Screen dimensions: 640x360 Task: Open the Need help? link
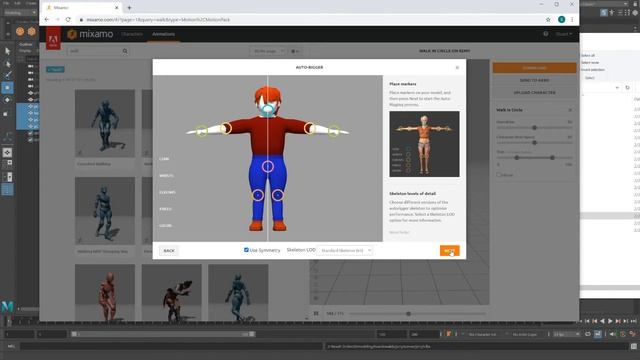[x=399, y=232]
